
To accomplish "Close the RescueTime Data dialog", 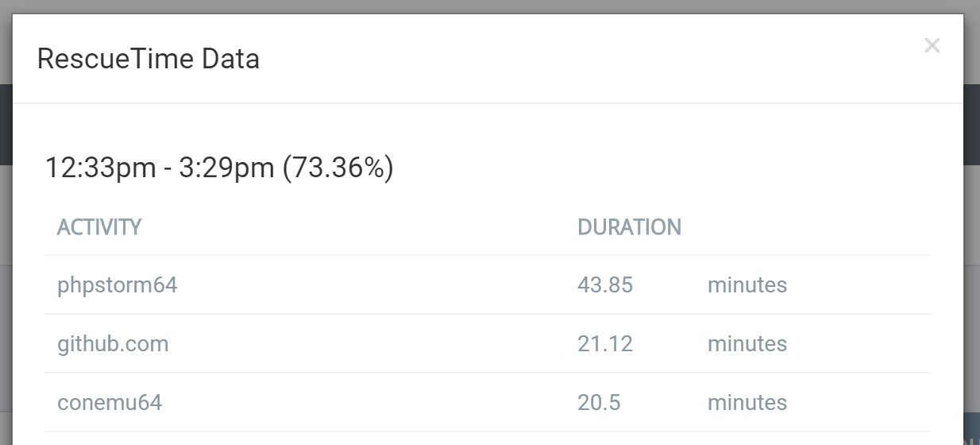I will tap(932, 46).
